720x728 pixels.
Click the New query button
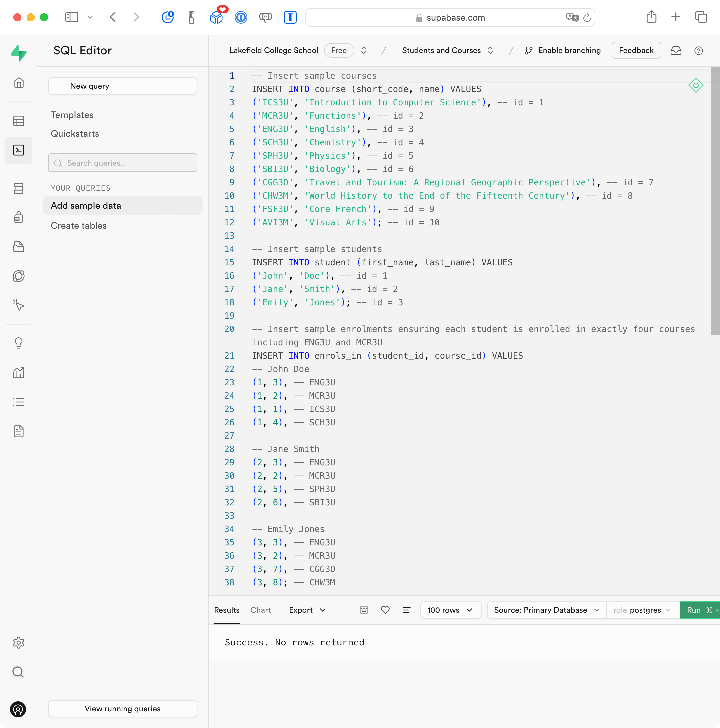[122, 86]
